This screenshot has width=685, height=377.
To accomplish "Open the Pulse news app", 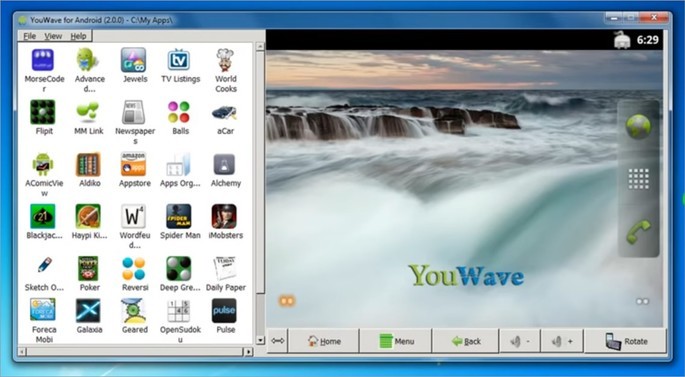I will point(224,311).
